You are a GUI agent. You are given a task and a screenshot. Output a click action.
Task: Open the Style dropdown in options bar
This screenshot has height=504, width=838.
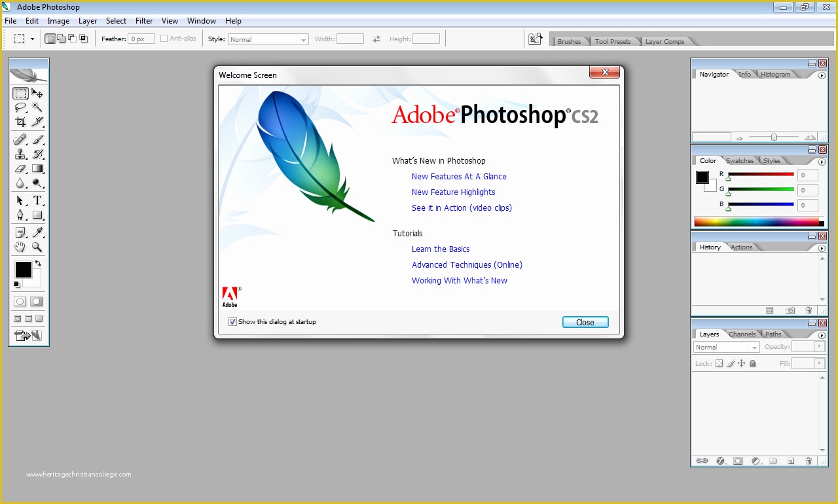tap(268, 39)
